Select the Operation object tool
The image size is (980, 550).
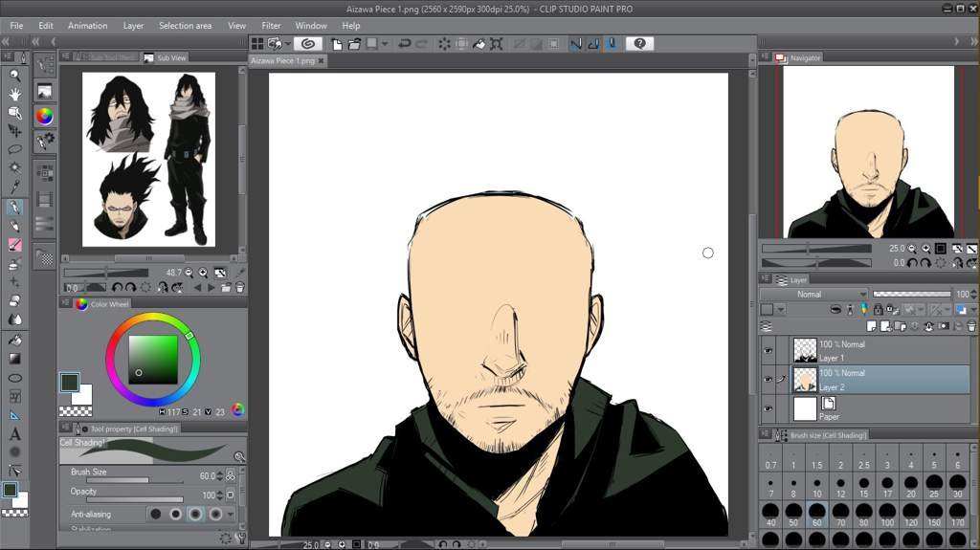[15, 113]
